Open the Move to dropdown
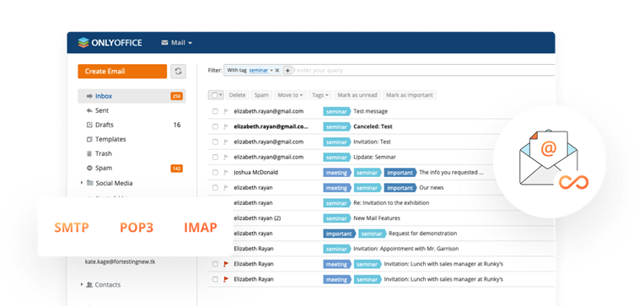 [290, 95]
